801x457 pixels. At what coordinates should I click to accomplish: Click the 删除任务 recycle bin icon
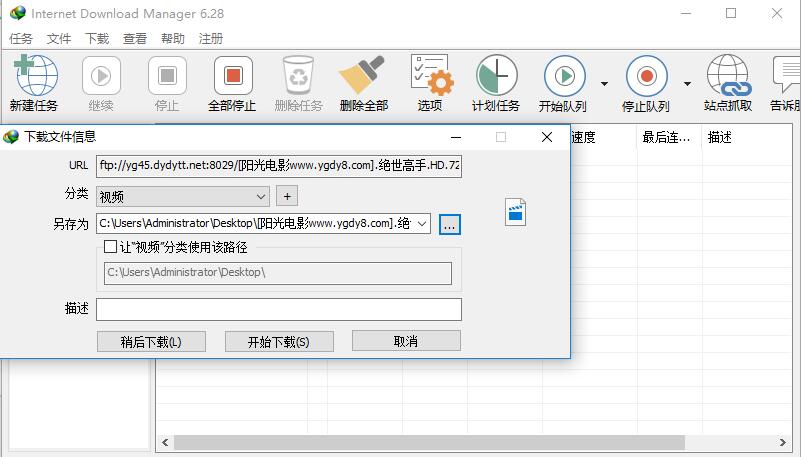[x=298, y=76]
